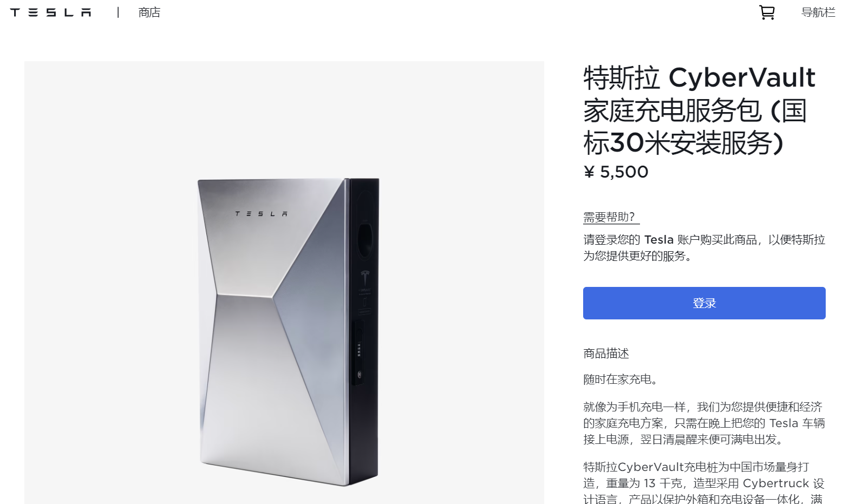849x504 pixels.
Task: Click the paragraph starting 就像为手机充电一样
Action: (x=704, y=423)
